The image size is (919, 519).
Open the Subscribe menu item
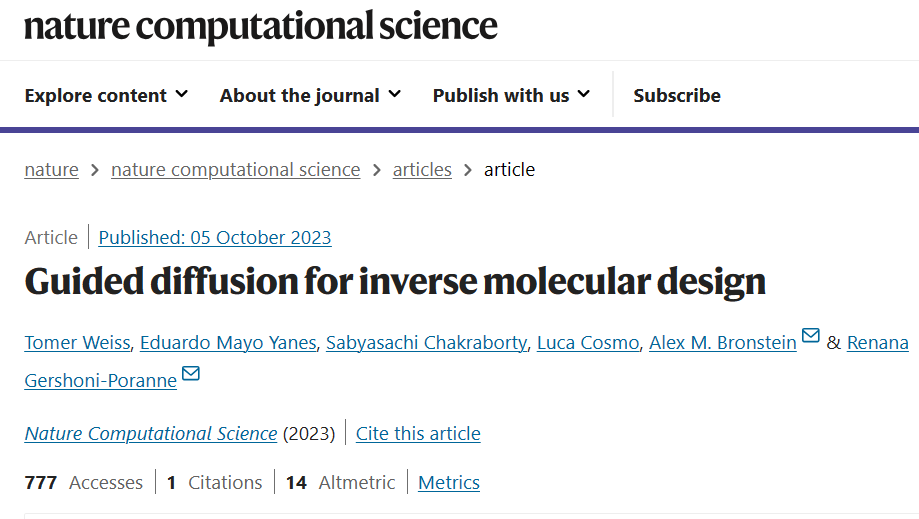(677, 95)
